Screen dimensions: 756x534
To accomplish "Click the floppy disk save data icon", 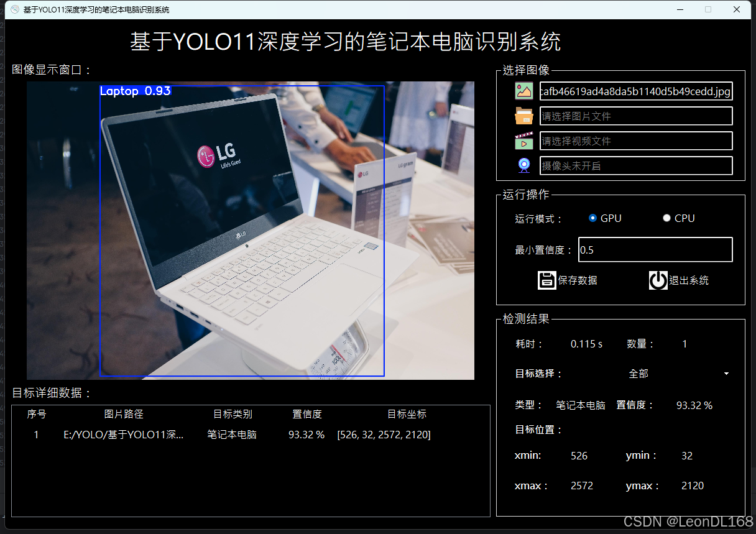I will coord(546,280).
